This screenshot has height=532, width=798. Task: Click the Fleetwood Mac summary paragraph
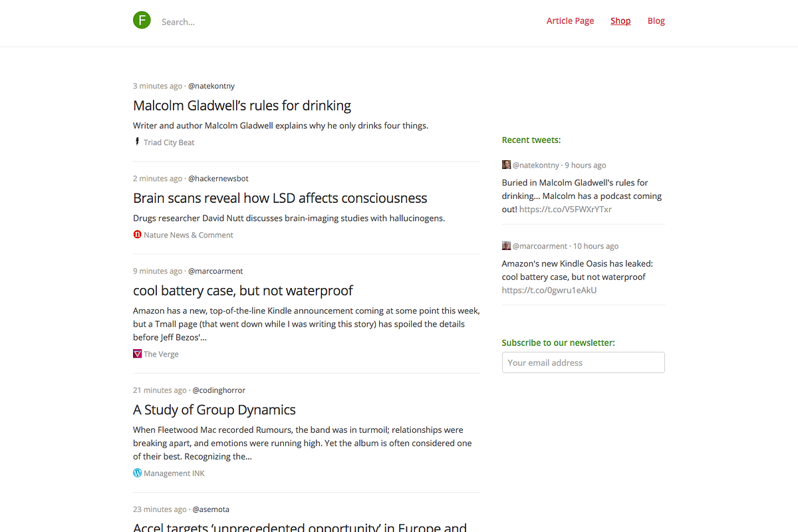[x=303, y=443]
